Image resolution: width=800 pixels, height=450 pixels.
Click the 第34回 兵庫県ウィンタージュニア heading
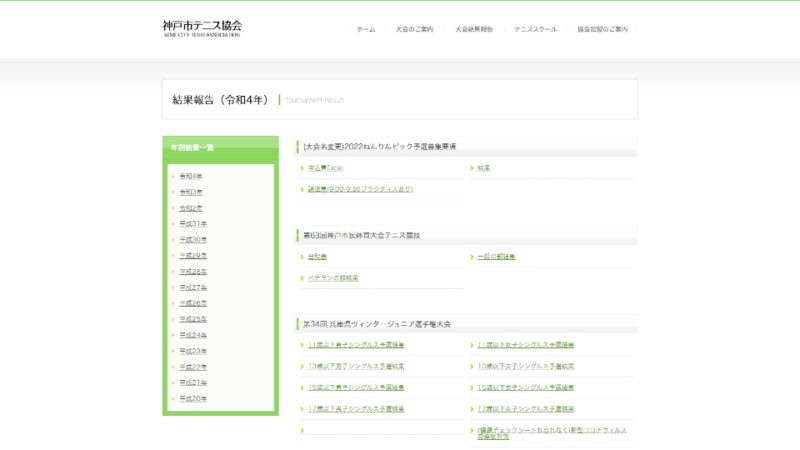tap(377, 324)
